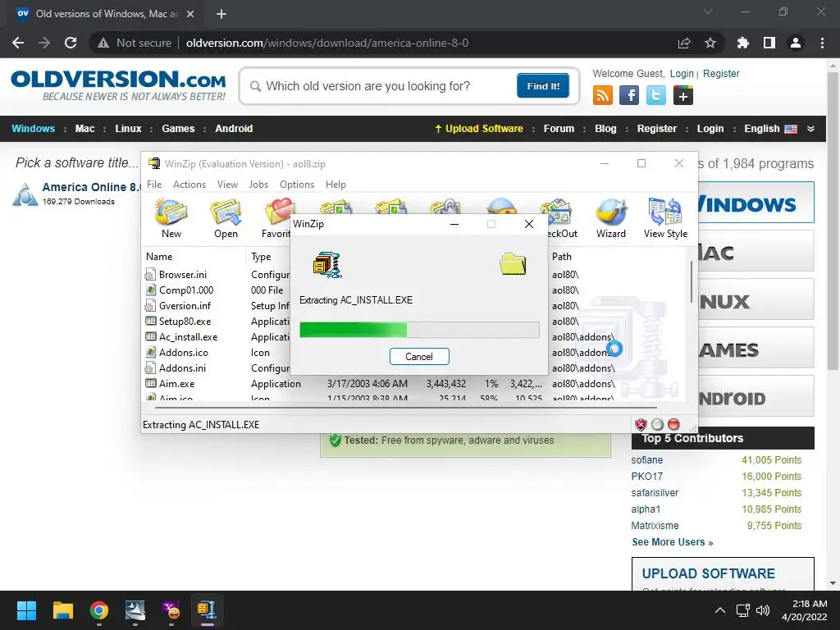Open the Forum link in nav bar

[558, 129]
